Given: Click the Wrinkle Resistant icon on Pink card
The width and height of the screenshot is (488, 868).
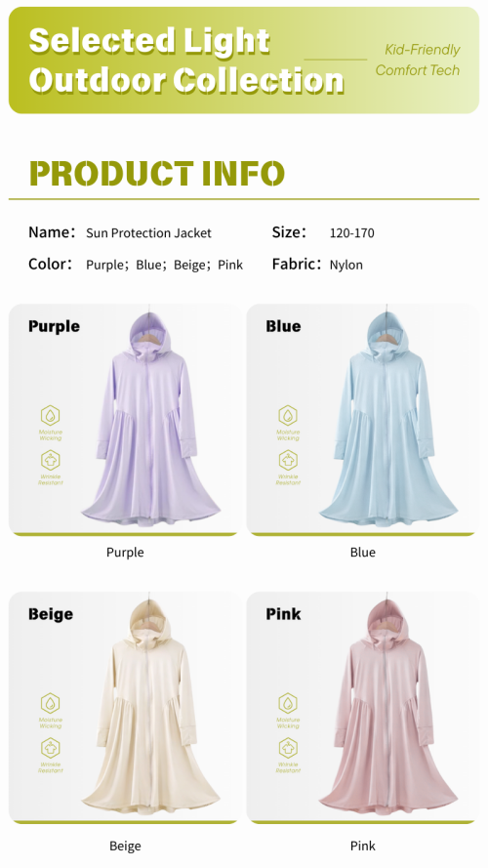Looking at the screenshot, I should [288, 749].
